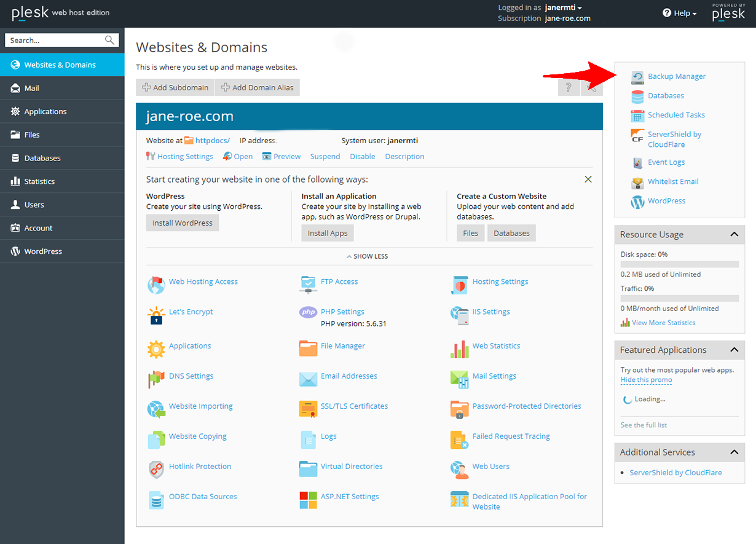This screenshot has height=544, width=756.
Task: Open the File Manager folder icon
Action: (308, 348)
